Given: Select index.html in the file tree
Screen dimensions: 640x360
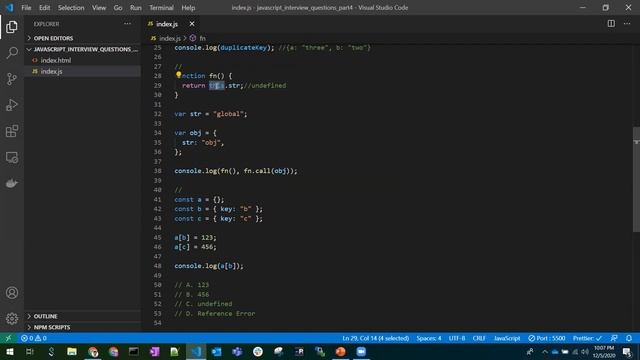Looking at the screenshot, I should click(x=82, y=60).
